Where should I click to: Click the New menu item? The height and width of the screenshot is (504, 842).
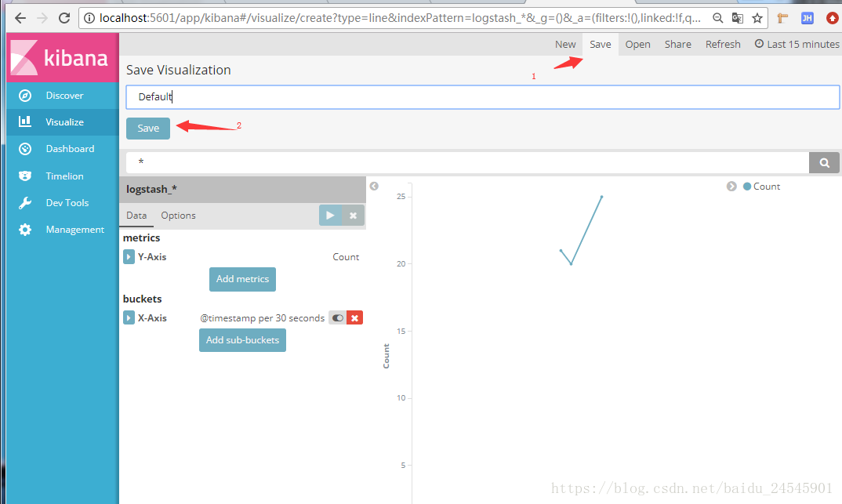tap(565, 44)
